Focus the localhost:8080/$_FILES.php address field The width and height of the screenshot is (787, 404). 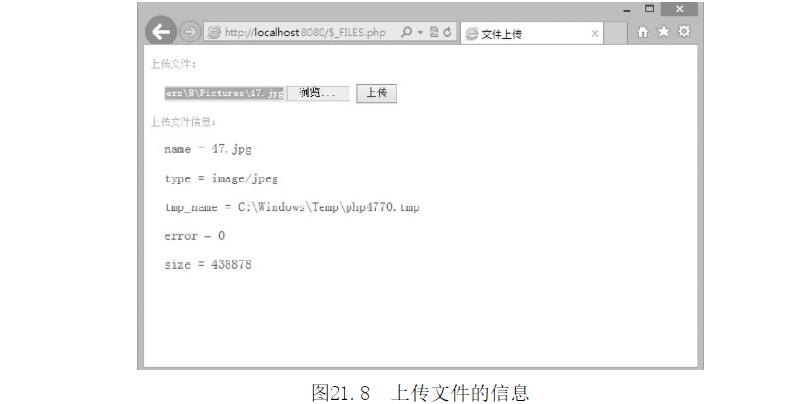(305, 33)
